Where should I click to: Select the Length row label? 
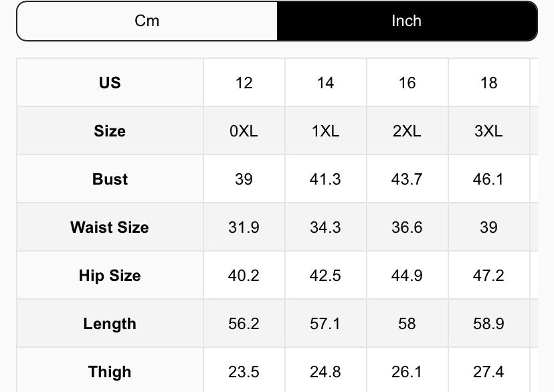110,323
